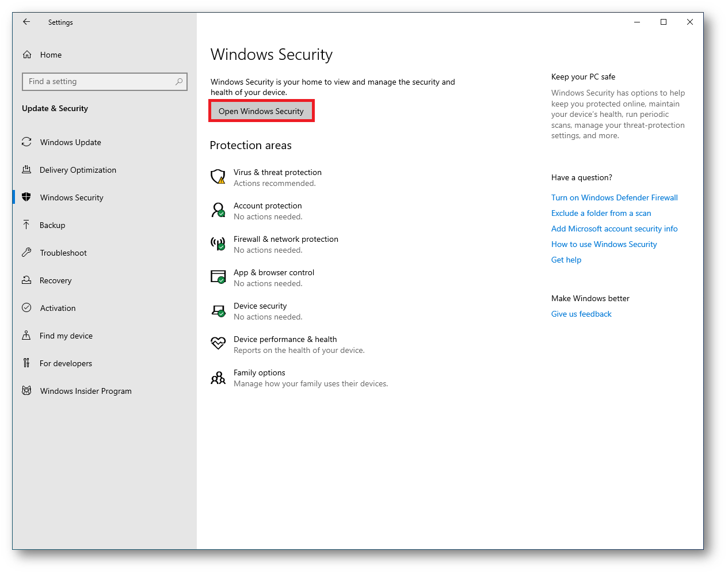Click the Device performance heart icon
This screenshot has height=574, width=728.
point(218,344)
